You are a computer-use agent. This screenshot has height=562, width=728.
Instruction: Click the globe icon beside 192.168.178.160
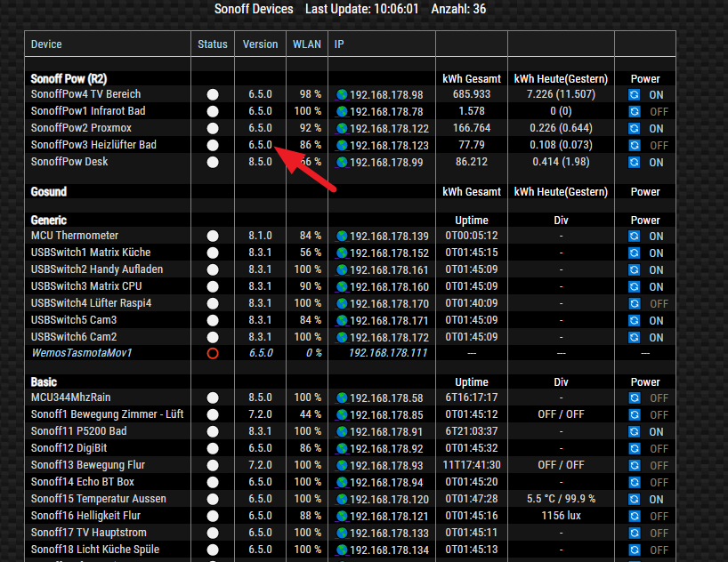click(342, 287)
